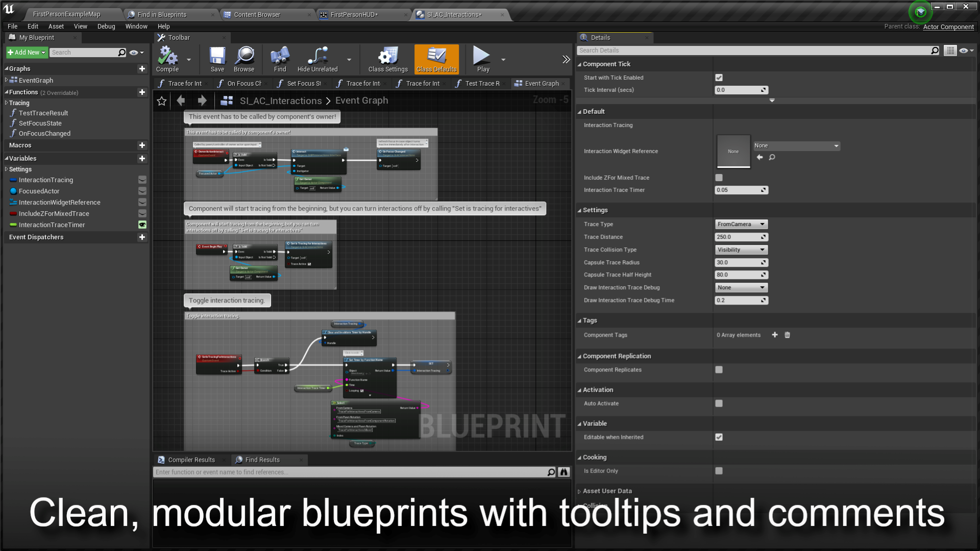Check the Component Replicates checkbox
This screenshot has width=980, height=551.
(x=719, y=369)
